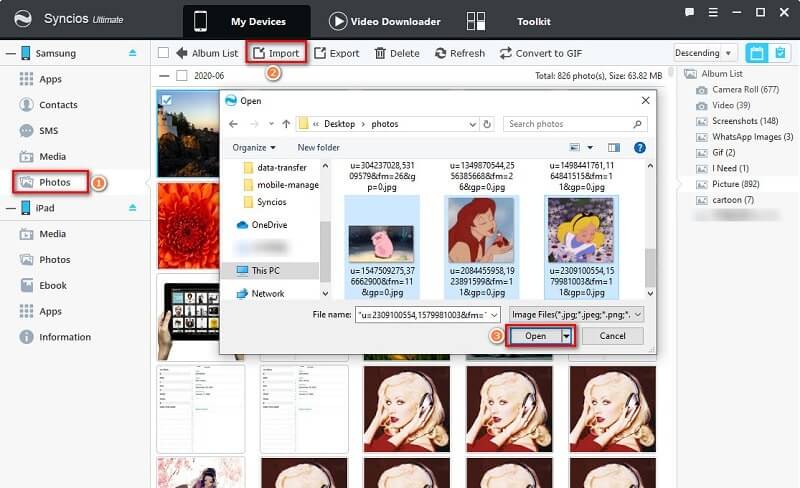
Task: Select Screenshots (148) album
Action: tap(745, 121)
